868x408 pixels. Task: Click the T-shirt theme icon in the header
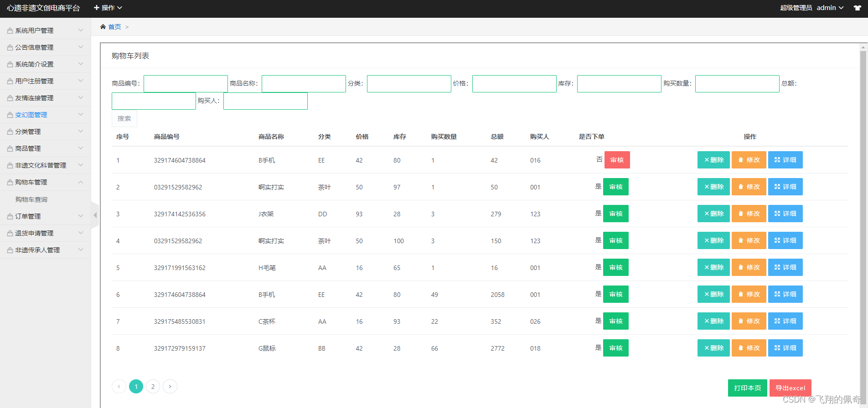(858, 8)
